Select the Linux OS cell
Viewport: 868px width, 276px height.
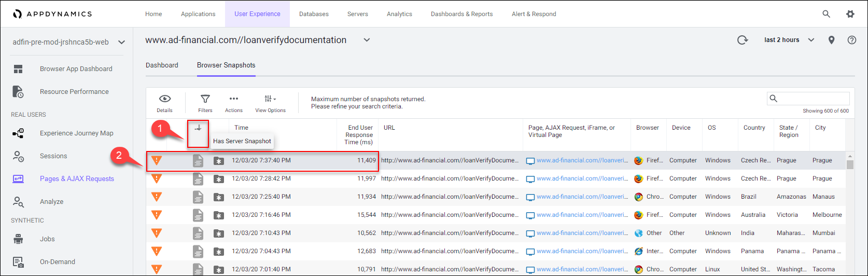coord(712,269)
